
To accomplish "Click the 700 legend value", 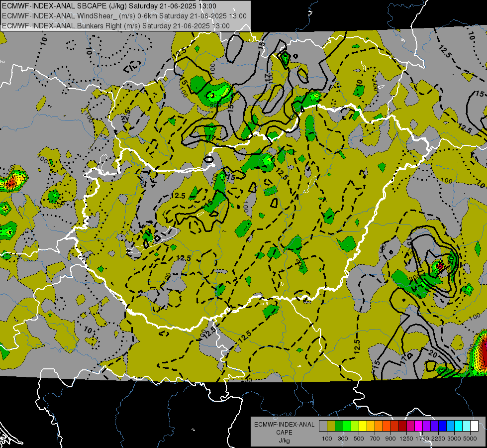I will coord(375,439).
